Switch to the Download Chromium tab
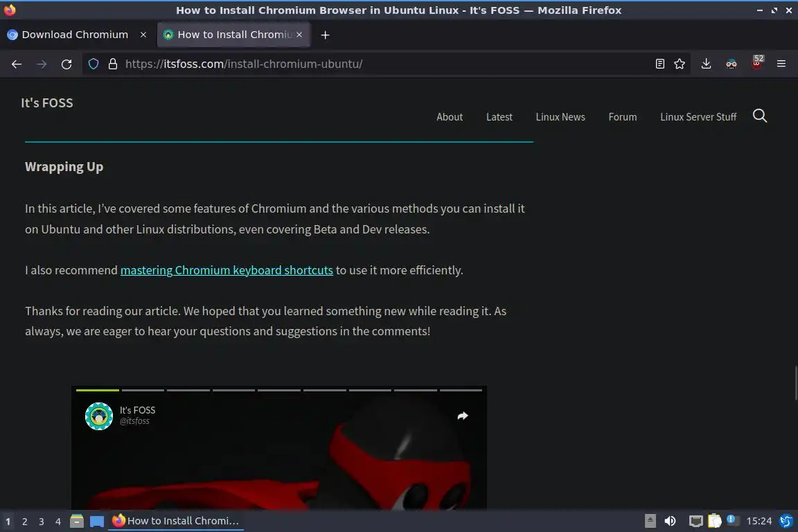Screen dimensions: 798x532 pos(76,35)
